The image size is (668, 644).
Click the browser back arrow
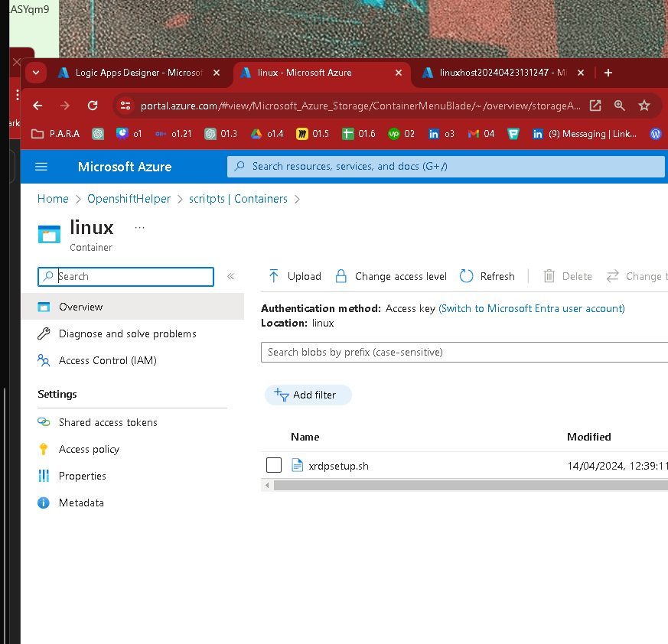pos(37,106)
